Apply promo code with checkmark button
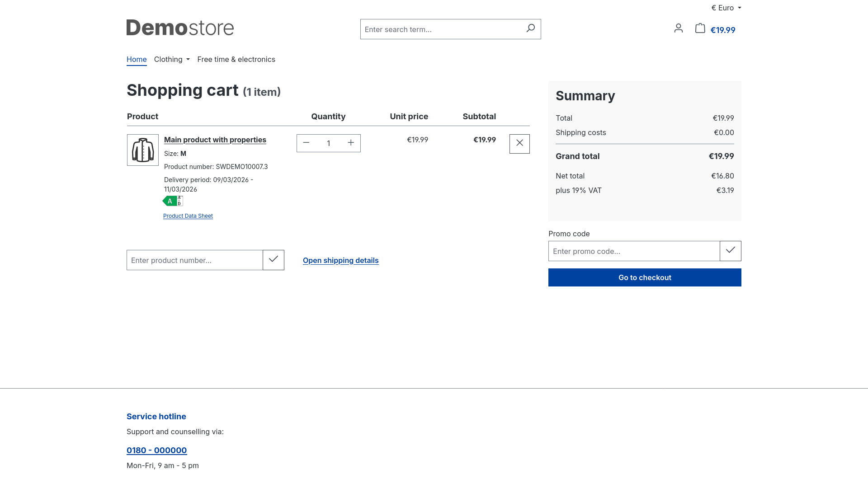 pos(730,251)
